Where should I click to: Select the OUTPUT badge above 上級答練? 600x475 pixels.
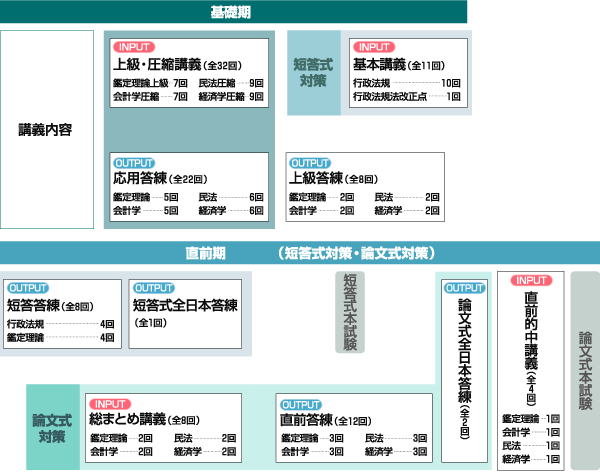310,163
